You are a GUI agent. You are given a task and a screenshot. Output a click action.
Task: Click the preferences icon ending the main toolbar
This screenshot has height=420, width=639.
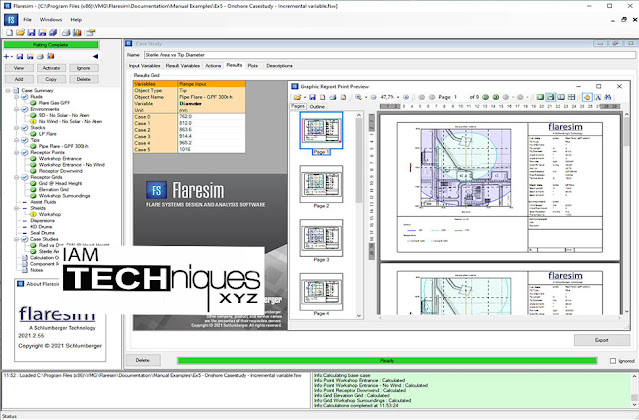click(90, 33)
